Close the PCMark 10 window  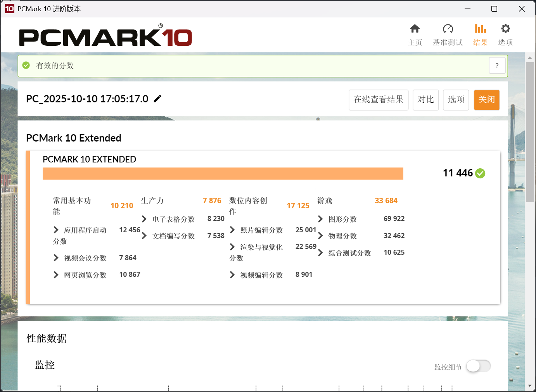[522, 9]
